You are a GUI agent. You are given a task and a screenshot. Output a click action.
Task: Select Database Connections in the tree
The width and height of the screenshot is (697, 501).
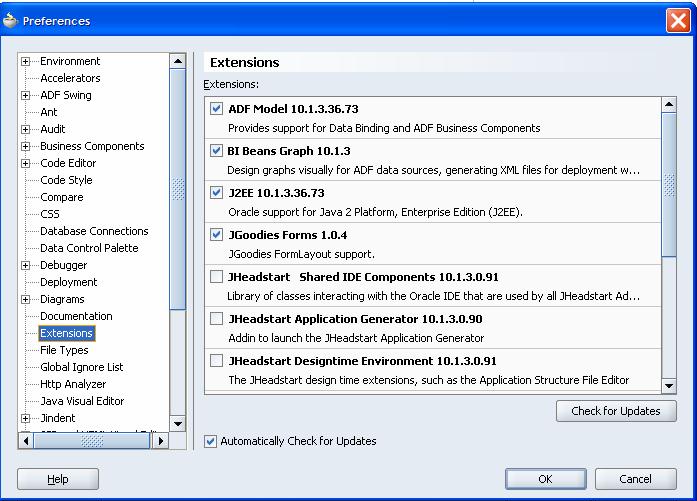tap(94, 231)
